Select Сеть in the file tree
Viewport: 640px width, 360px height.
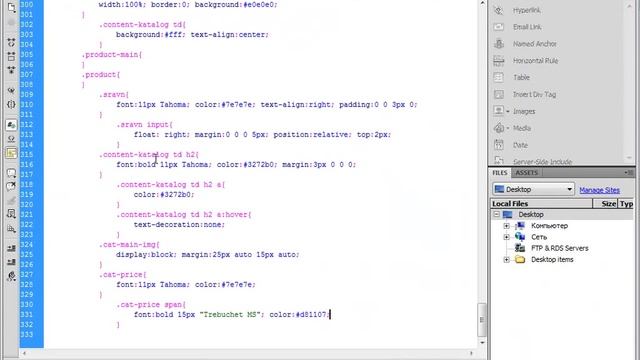(539, 237)
